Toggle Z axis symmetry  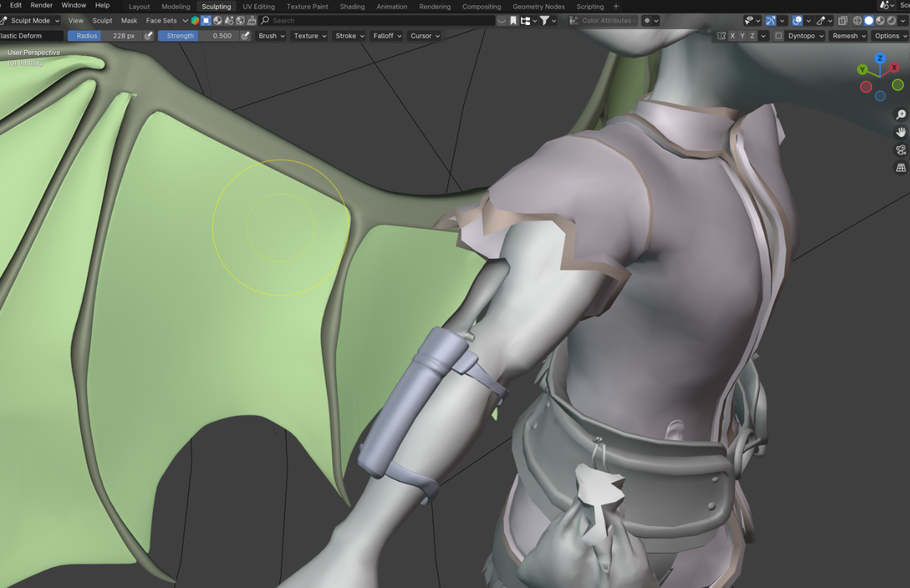point(752,36)
